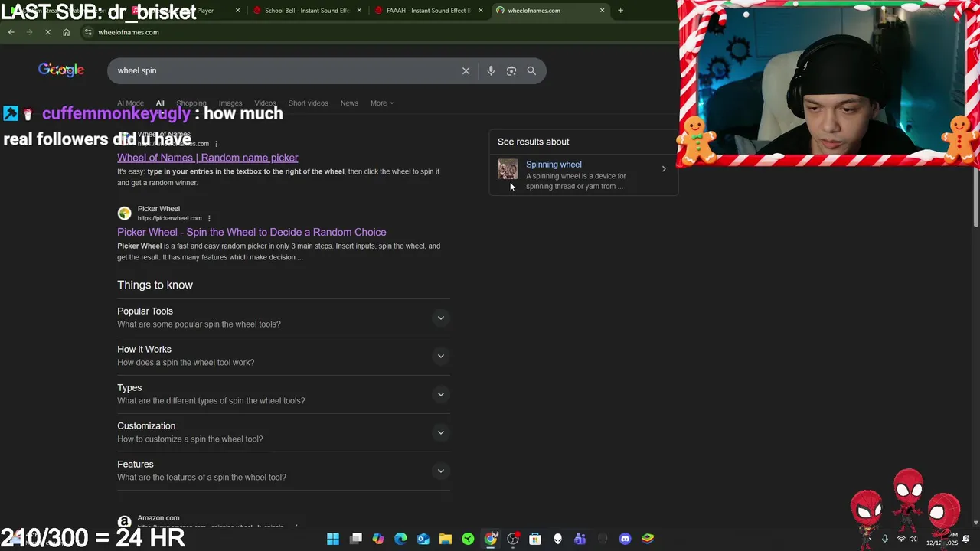Open Outlook from the taskbar

pyautogui.click(x=423, y=539)
